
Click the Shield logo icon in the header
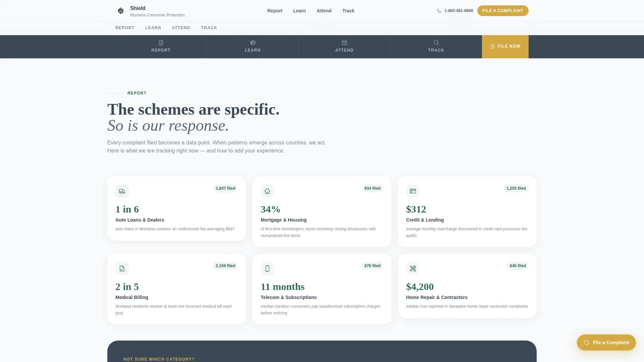click(x=121, y=11)
